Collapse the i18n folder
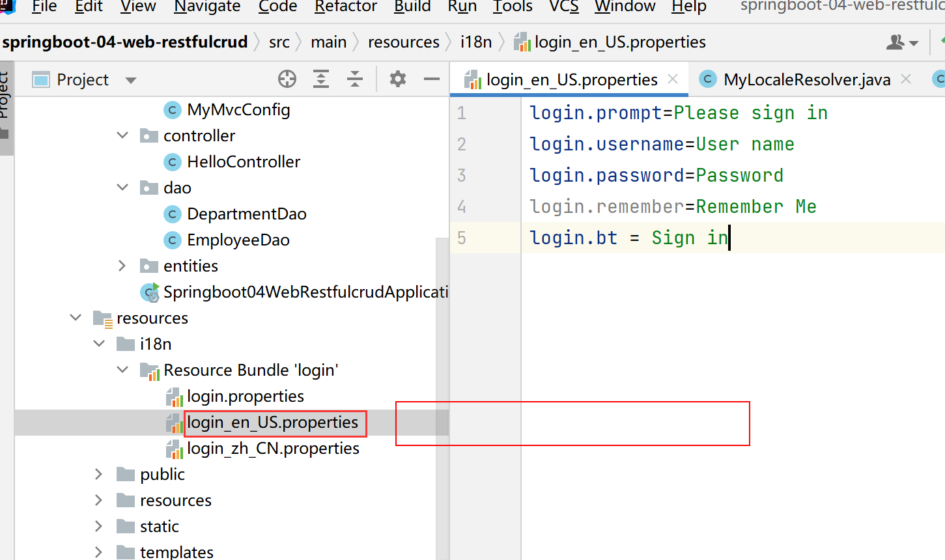945x560 pixels. click(x=99, y=344)
